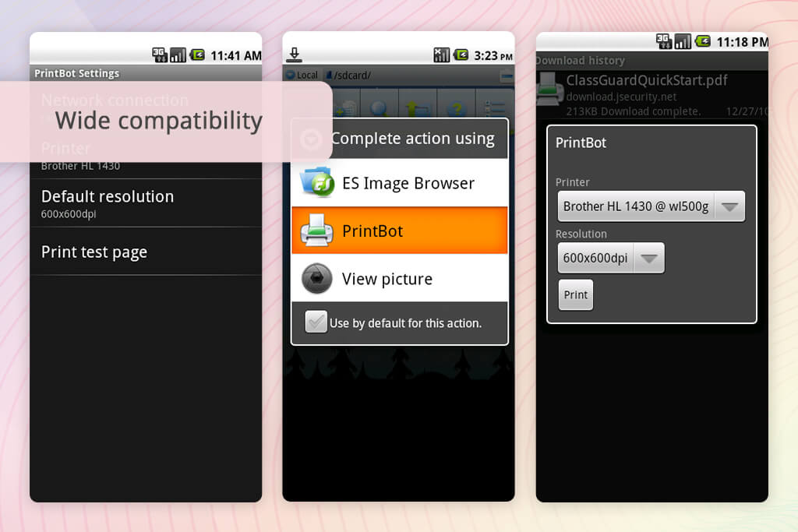The width and height of the screenshot is (798, 532).
Task: Tap the PrintBot Settings title bar
Action: click(146, 73)
